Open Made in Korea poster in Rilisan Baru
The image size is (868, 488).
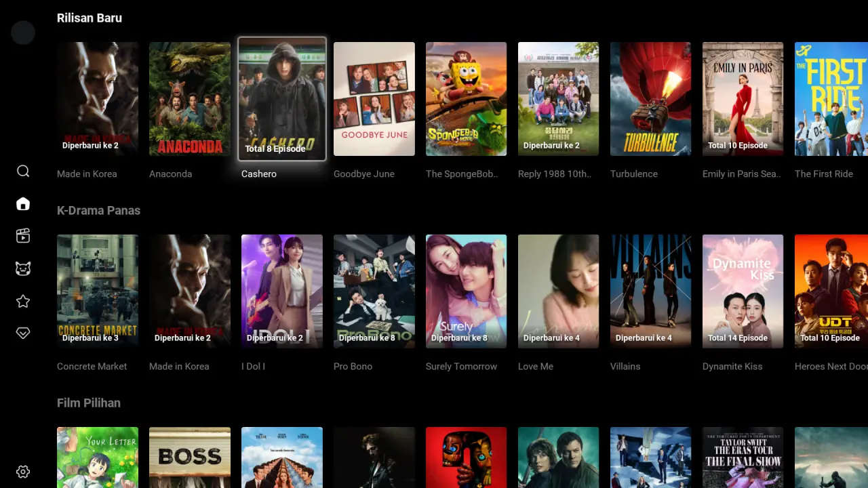point(98,99)
